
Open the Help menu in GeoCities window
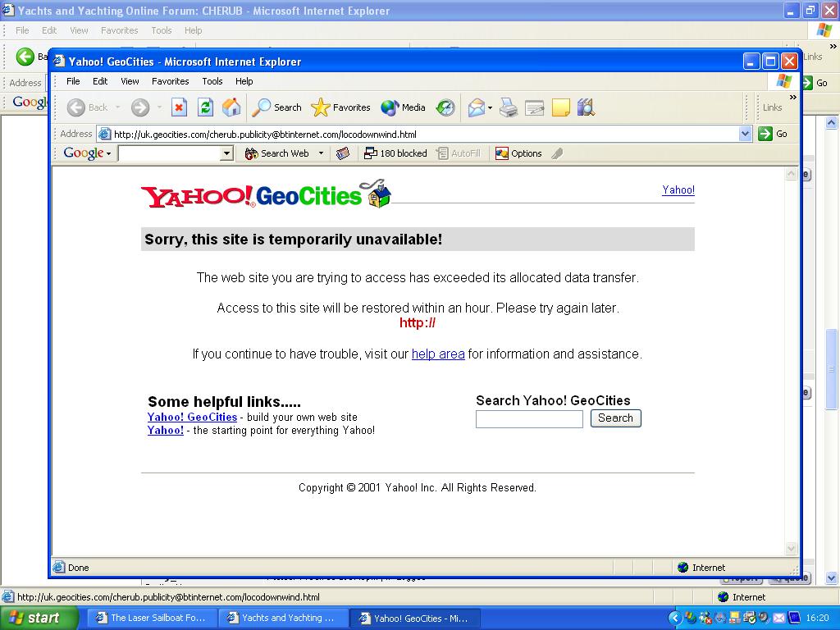(244, 81)
